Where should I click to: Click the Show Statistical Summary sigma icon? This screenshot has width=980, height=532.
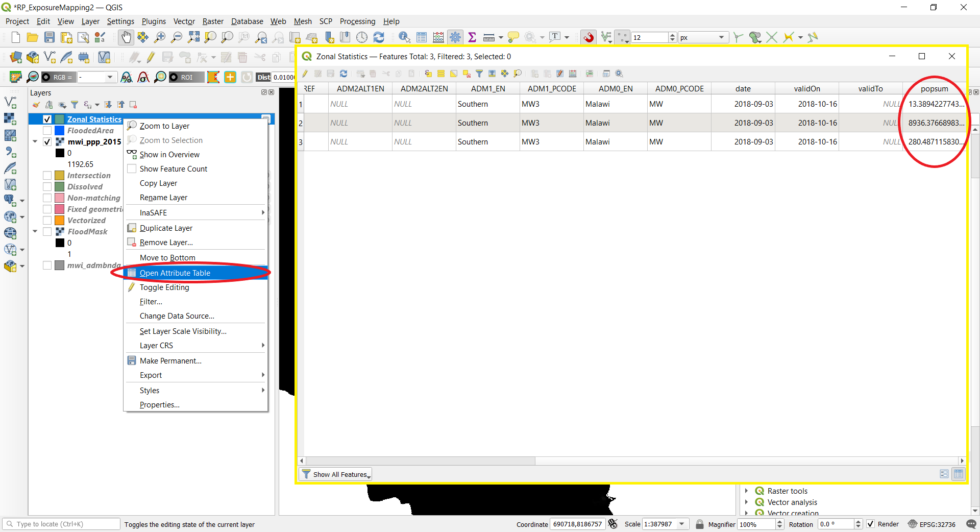pos(472,37)
